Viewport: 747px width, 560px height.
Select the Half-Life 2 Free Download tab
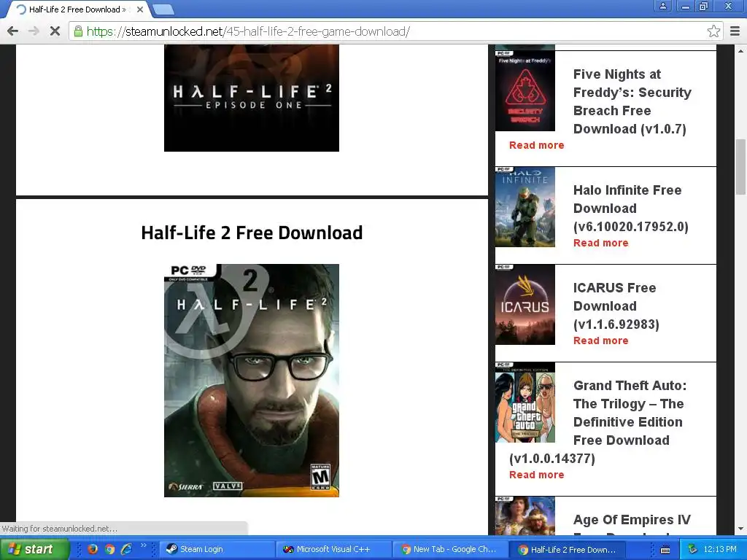[76, 9]
